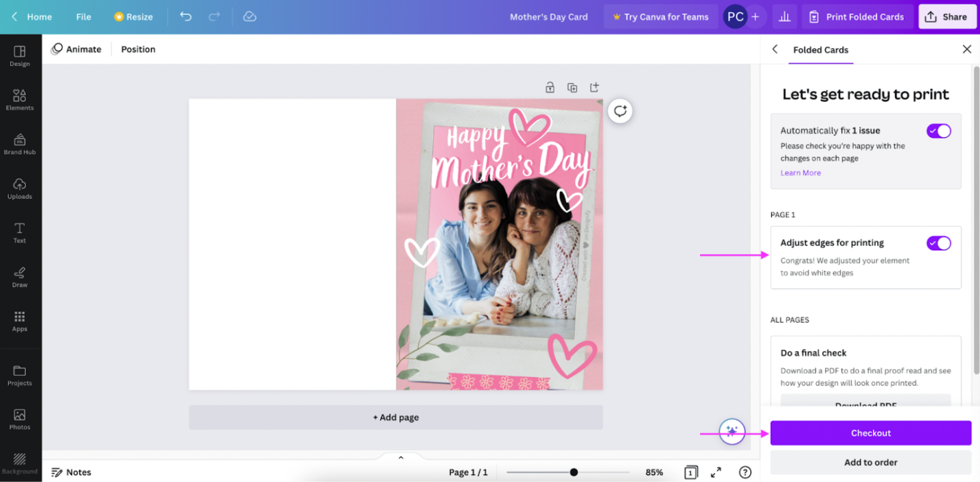Select the Happy Mother's Day text
Viewport: 980px width, 482px height.
coord(513,156)
